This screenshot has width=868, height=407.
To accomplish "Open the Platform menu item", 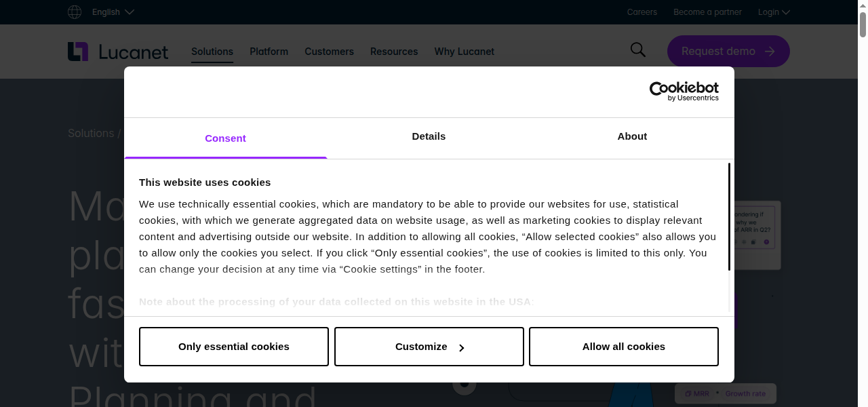I will [269, 52].
